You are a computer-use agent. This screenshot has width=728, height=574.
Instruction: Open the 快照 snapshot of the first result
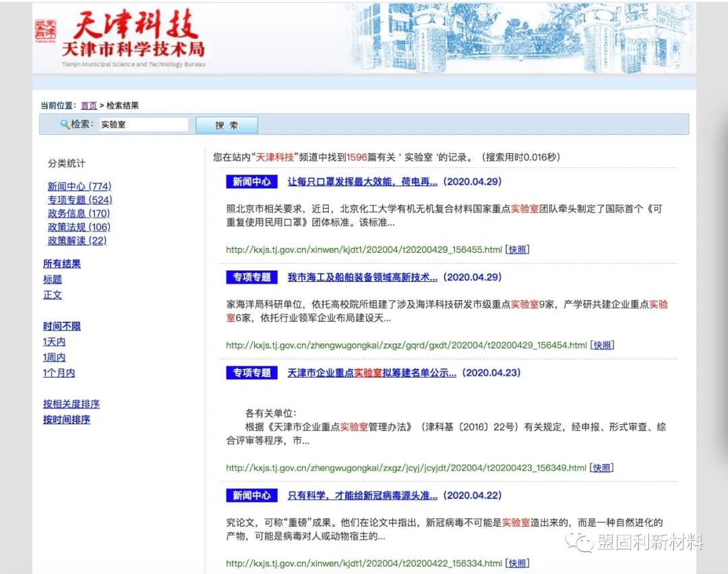(x=516, y=249)
